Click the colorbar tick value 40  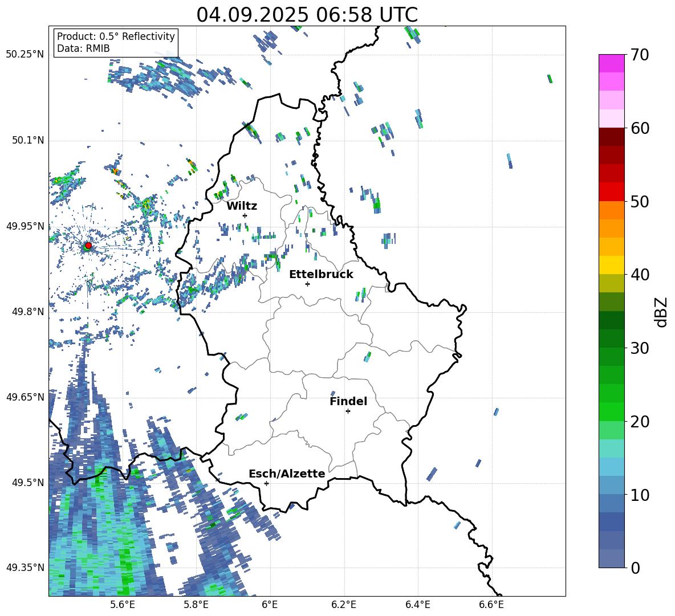click(x=640, y=275)
